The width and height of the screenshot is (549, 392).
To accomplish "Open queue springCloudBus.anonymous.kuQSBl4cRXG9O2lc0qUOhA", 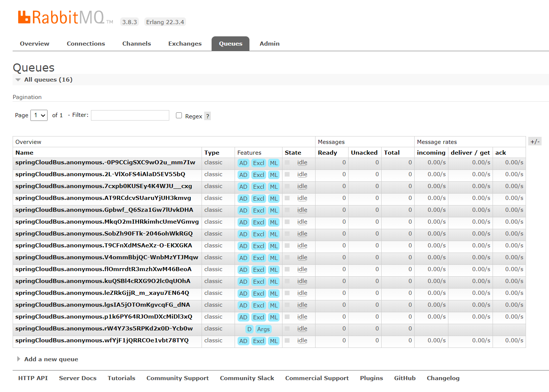I will pyautogui.click(x=103, y=281).
